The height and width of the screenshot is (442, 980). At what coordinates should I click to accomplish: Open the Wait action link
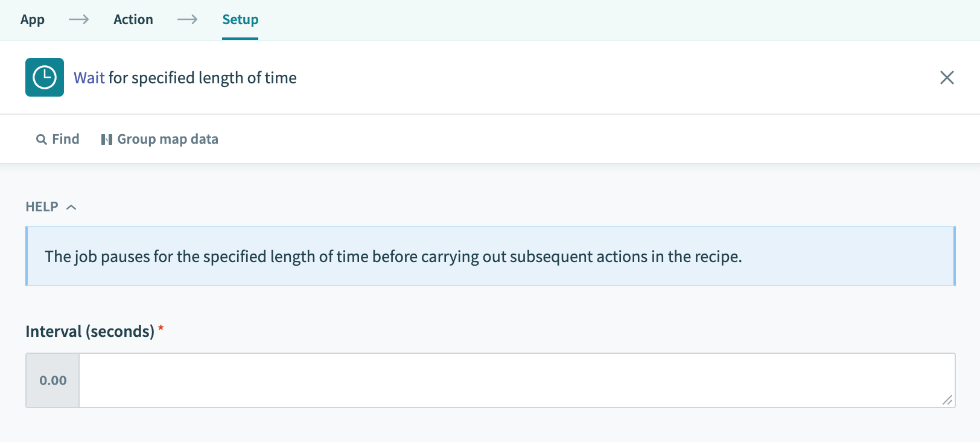coord(89,77)
